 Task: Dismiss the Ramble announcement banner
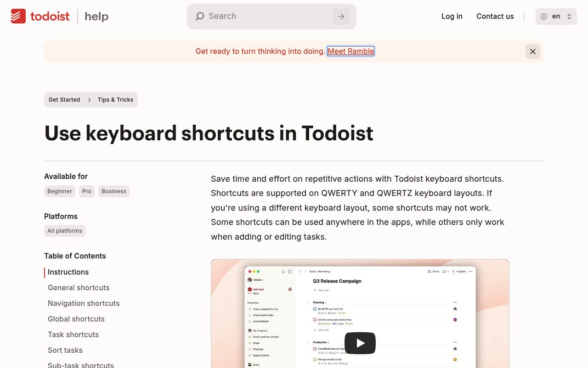(x=533, y=52)
